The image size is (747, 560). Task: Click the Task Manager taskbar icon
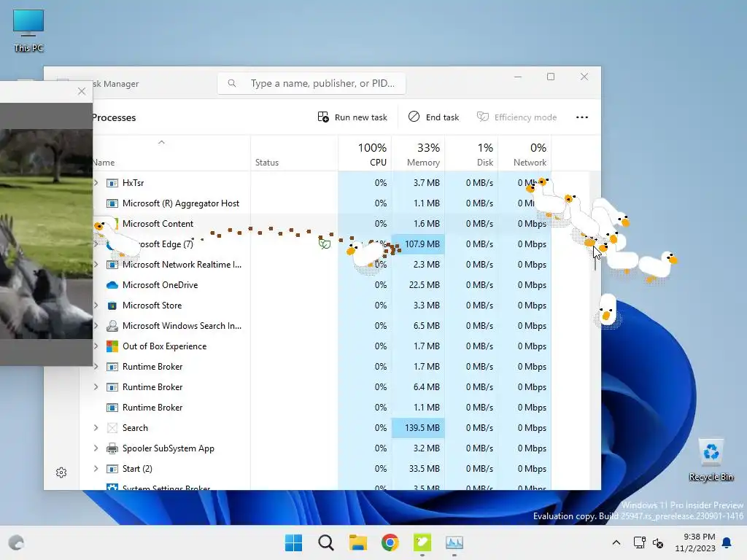pyautogui.click(x=454, y=542)
